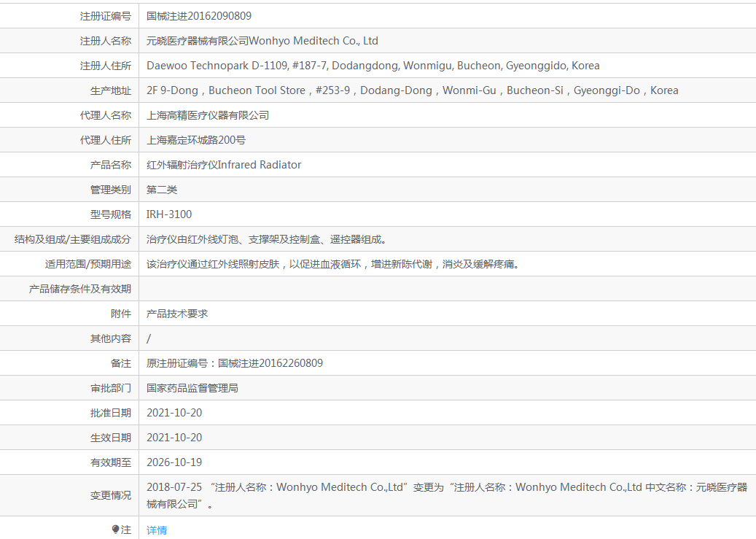Select production address starting with 2F 9-Dong
The width and height of the screenshot is (756, 539).
click(x=412, y=90)
